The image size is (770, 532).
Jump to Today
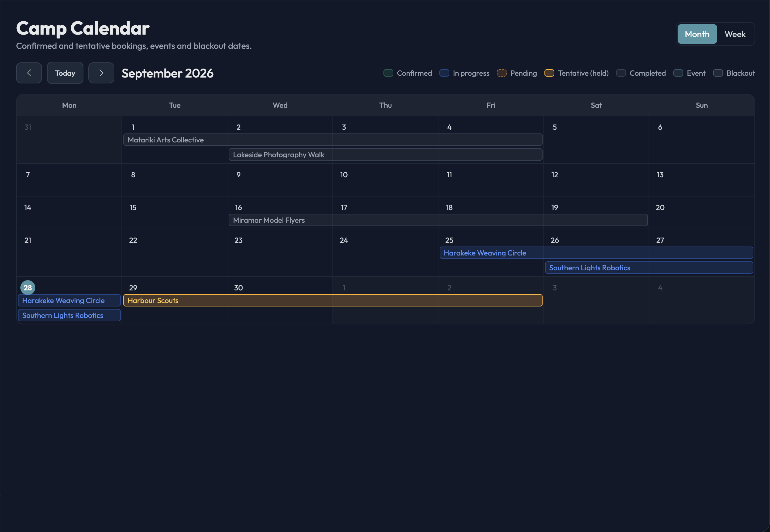coord(65,73)
